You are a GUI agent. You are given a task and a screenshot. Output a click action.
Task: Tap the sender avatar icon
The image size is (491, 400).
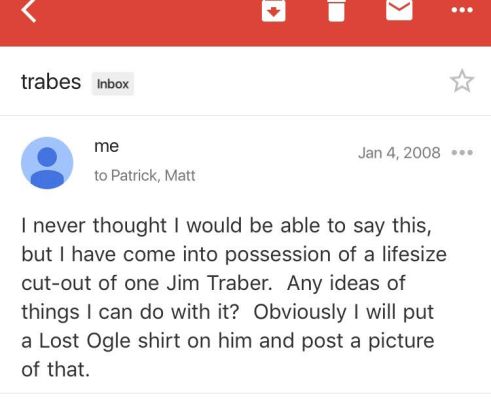point(47,163)
